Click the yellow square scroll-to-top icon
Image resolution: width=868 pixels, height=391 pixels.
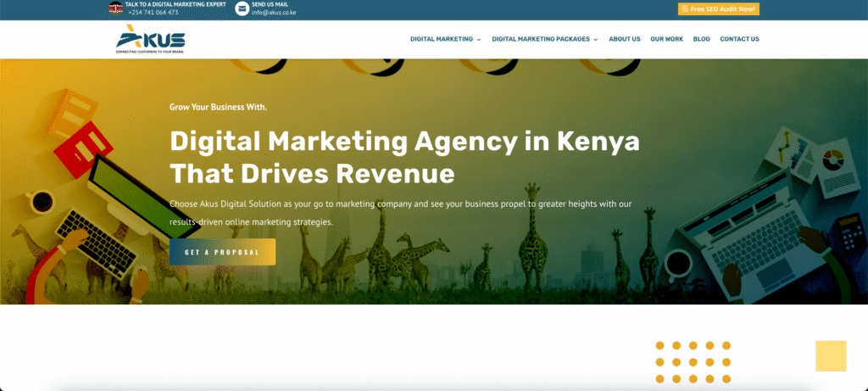point(831,355)
